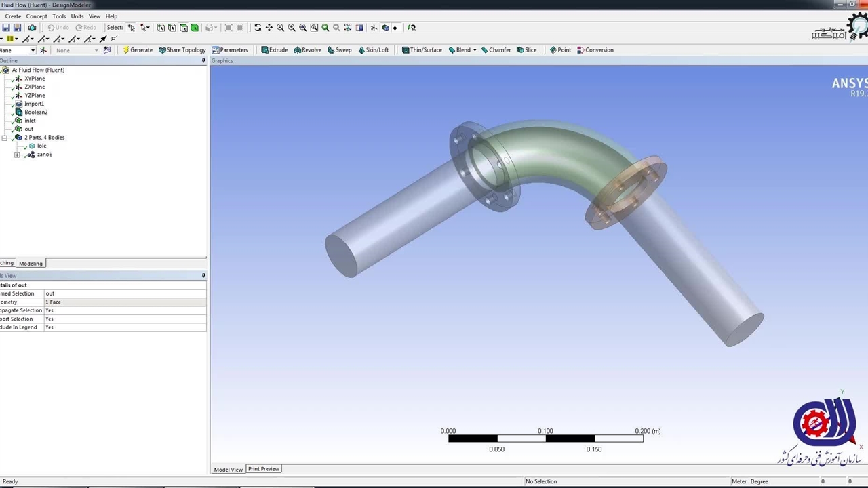This screenshot has height=488, width=868.
Task: Select the Extrude tool
Action: tap(275, 50)
